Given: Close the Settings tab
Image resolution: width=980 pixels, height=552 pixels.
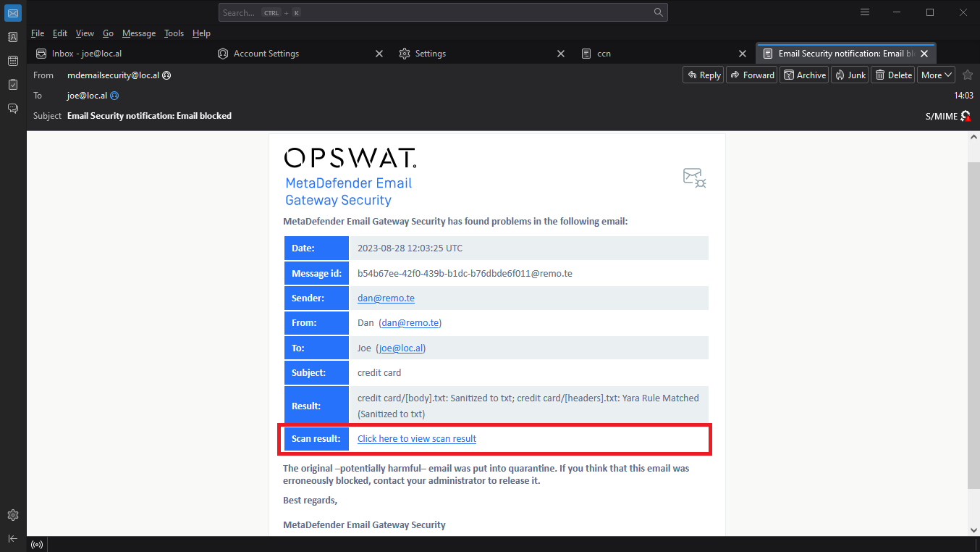Looking at the screenshot, I should pyautogui.click(x=561, y=54).
